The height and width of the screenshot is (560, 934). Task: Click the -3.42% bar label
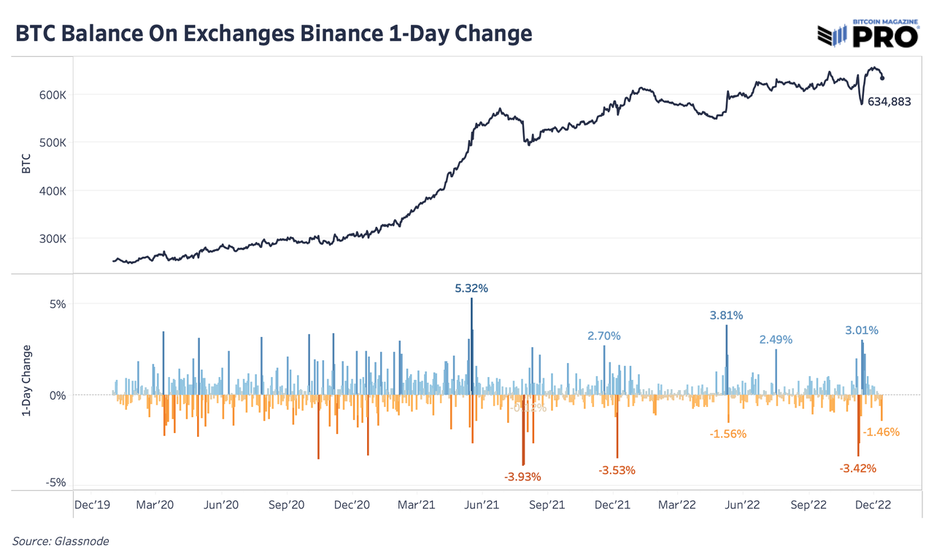point(857,468)
